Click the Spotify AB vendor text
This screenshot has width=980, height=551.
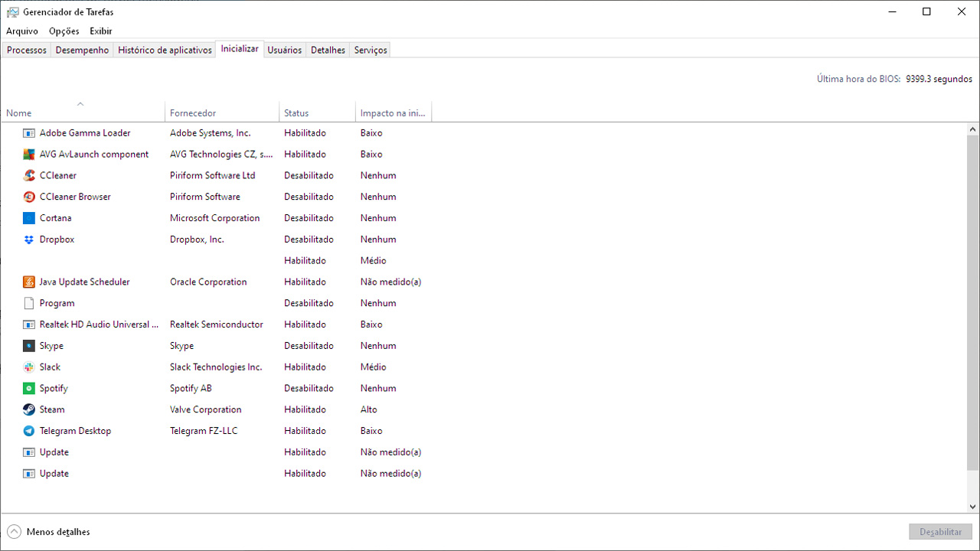pos(191,389)
